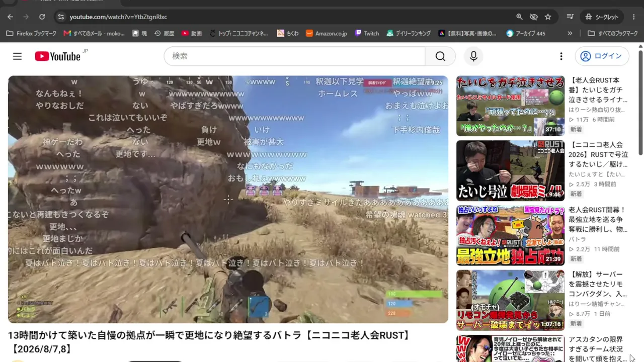Go forward using the browser arrow
The width and height of the screenshot is (644, 362).
click(26, 17)
